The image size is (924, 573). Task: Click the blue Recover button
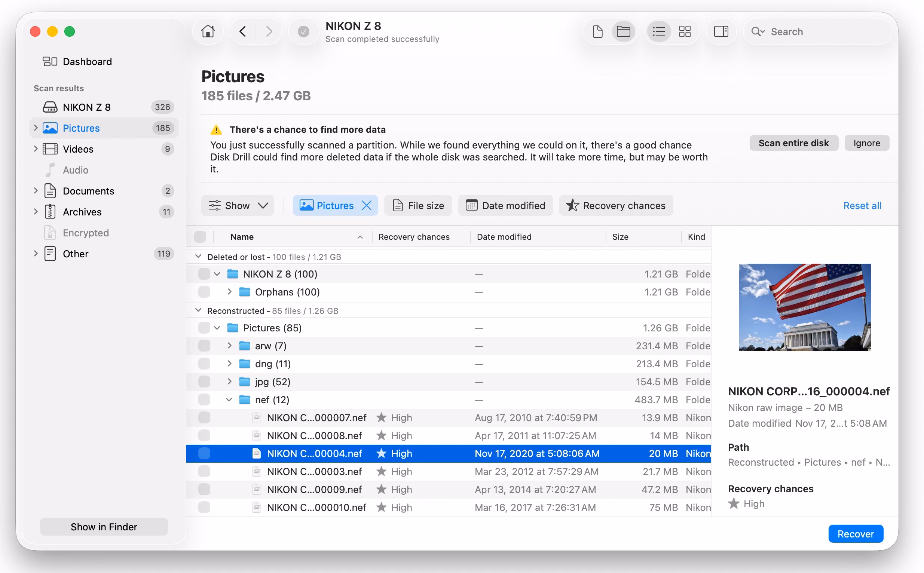(856, 534)
